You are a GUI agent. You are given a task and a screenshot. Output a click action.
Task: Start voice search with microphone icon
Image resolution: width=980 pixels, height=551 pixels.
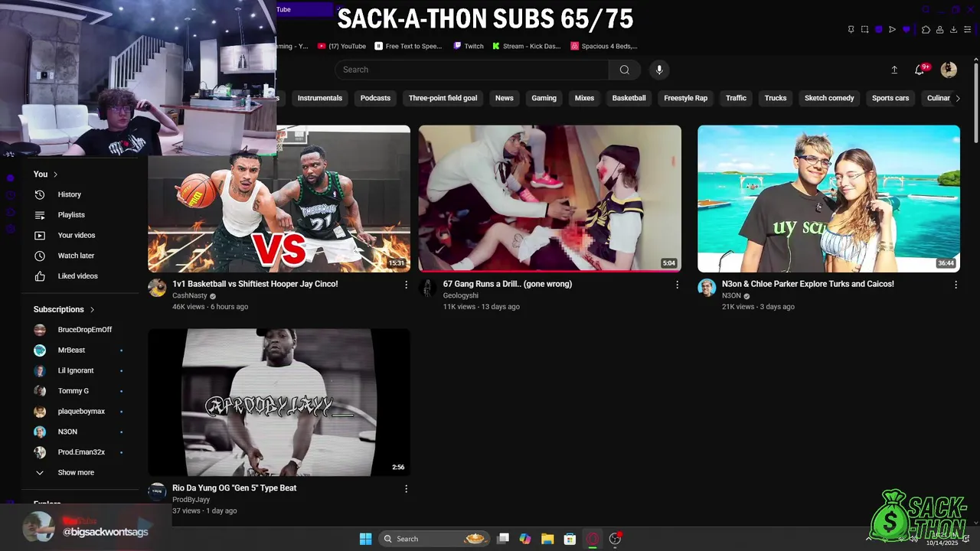pos(659,70)
